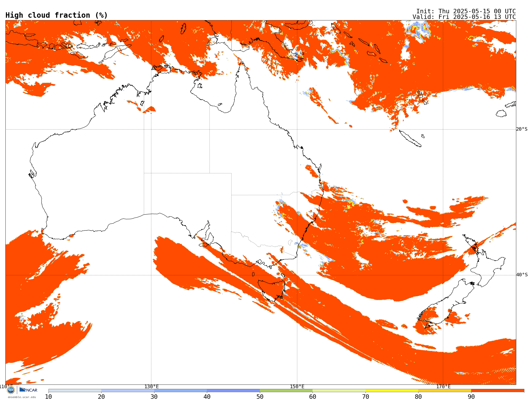This screenshot has width=532, height=400.
Task: Click the colorbar tick label 20
Action: [101, 397]
